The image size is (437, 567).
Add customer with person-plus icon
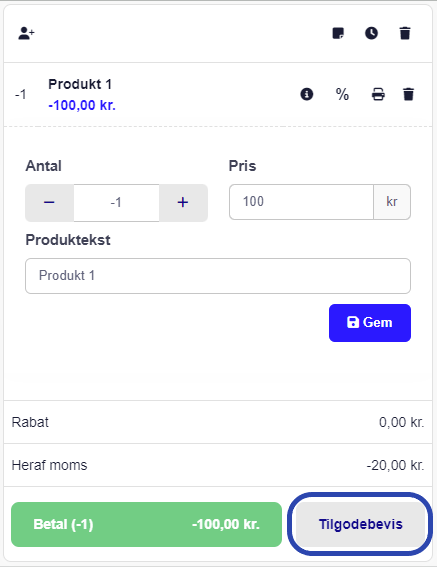click(26, 33)
